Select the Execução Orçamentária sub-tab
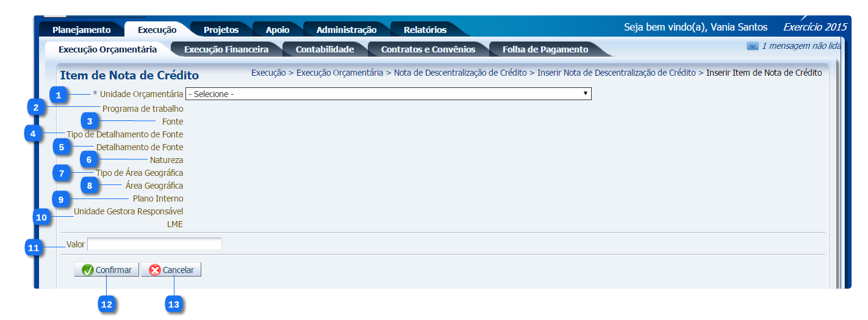868x320 pixels. [107, 49]
